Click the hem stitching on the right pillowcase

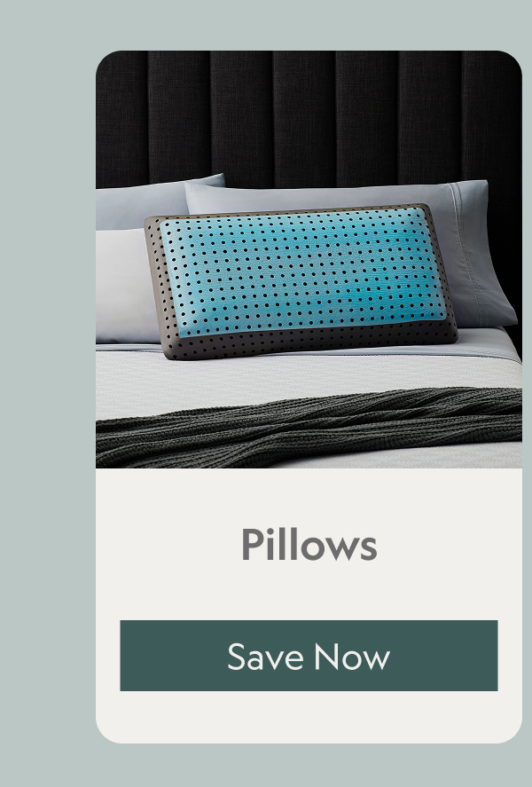tap(465, 251)
